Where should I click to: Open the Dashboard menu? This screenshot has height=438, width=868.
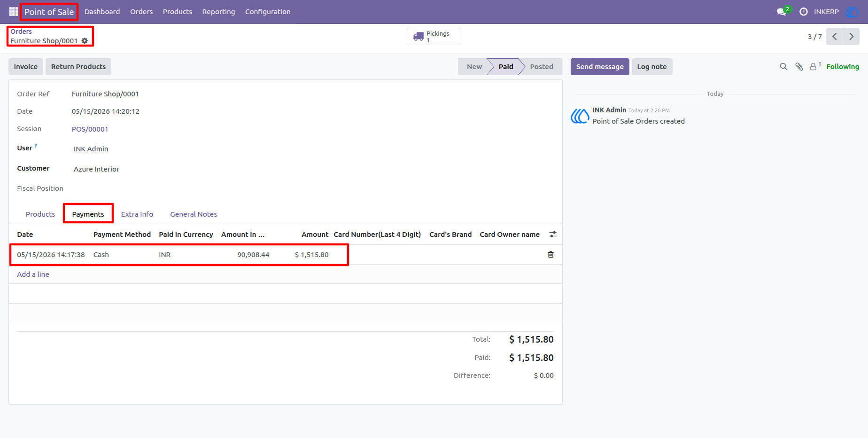tap(102, 12)
